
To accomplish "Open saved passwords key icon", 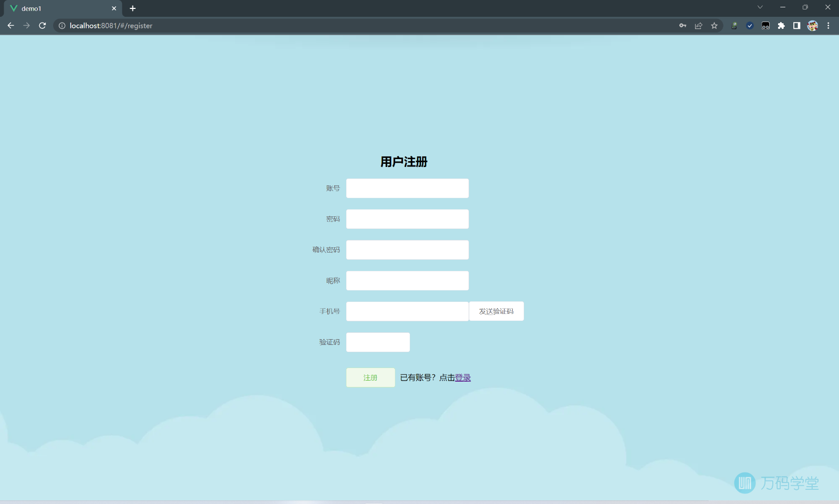I will [x=682, y=26].
